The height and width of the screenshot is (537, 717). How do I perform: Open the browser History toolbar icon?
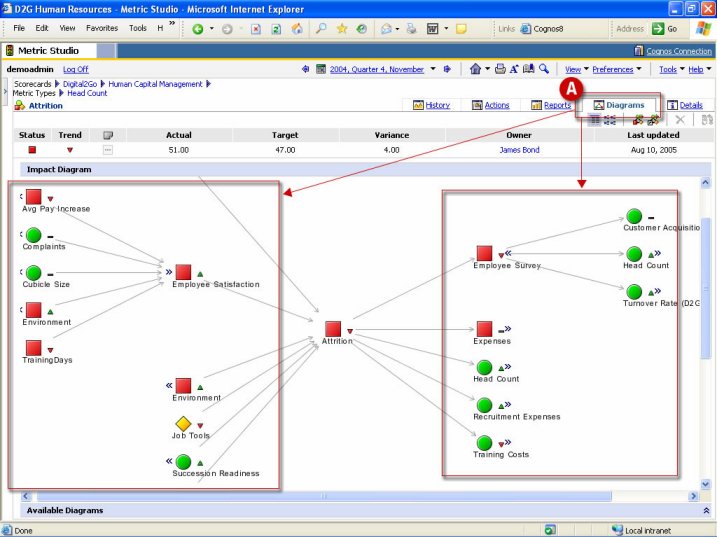coord(362,29)
